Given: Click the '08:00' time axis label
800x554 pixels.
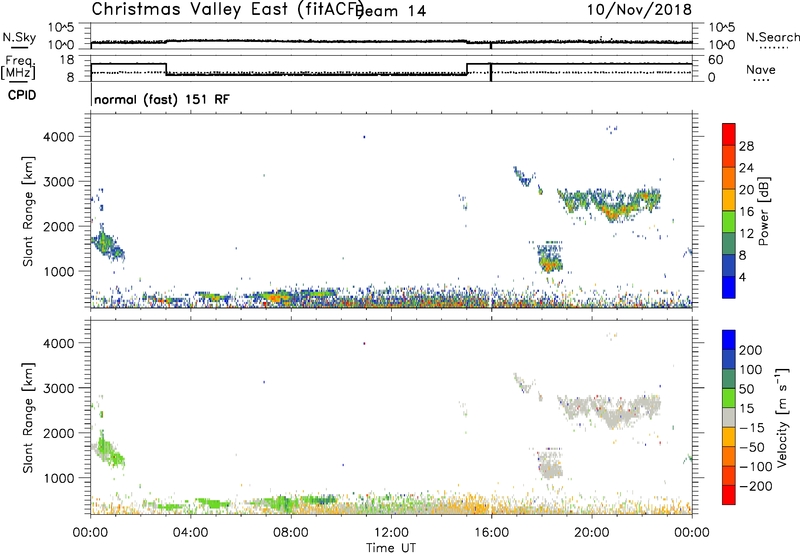Looking at the screenshot, I should coord(291,533).
